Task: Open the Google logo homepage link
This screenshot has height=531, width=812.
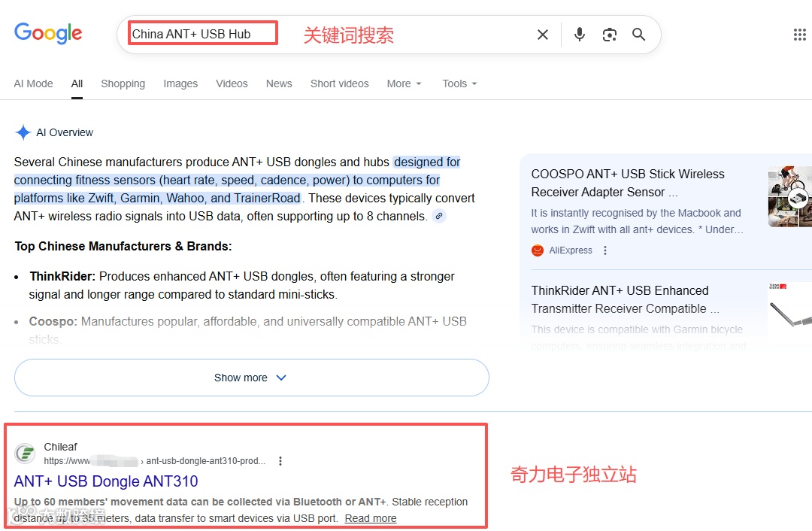Action: click(48, 33)
